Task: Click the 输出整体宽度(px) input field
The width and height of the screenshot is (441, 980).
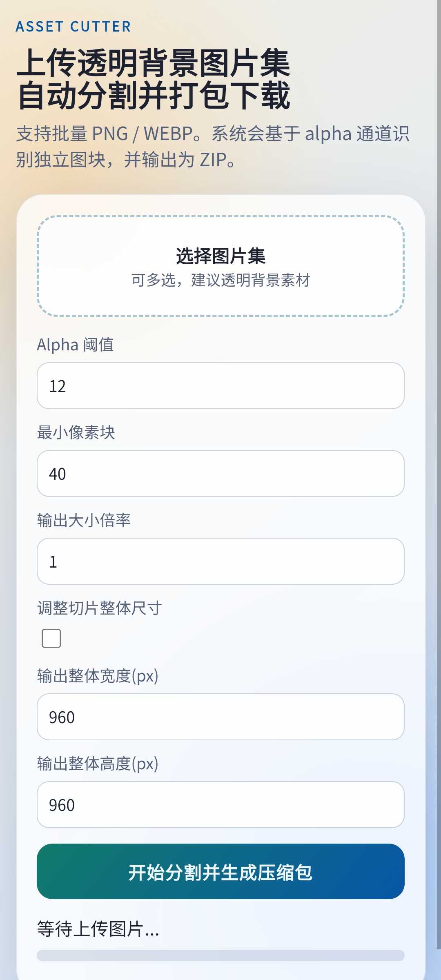Action: (x=220, y=717)
